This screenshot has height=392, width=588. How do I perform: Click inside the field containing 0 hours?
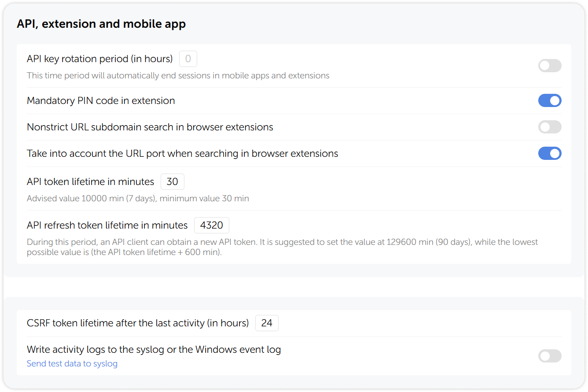coord(188,59)
